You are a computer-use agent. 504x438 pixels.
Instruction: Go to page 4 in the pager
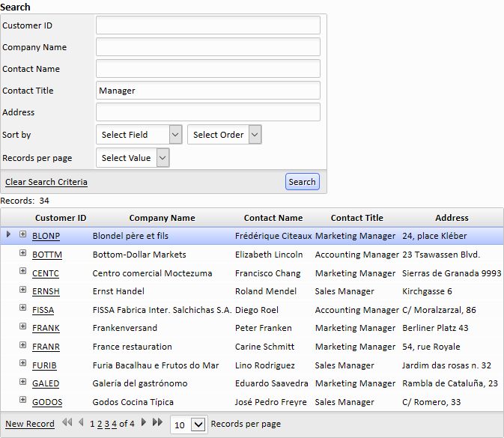(114, 424)
